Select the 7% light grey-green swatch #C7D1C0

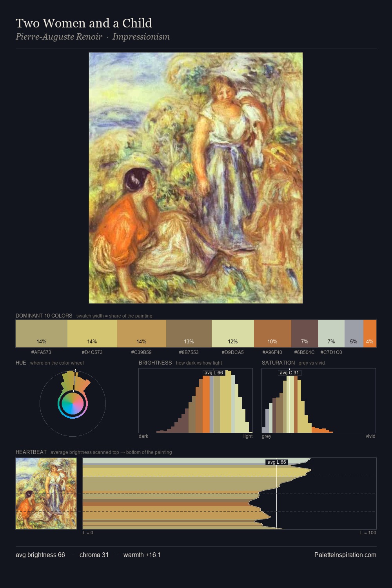331,334
